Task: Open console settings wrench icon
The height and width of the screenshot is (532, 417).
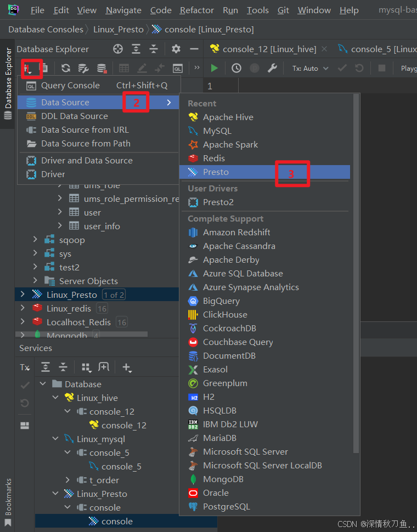Action: click(x=272, y=68)
